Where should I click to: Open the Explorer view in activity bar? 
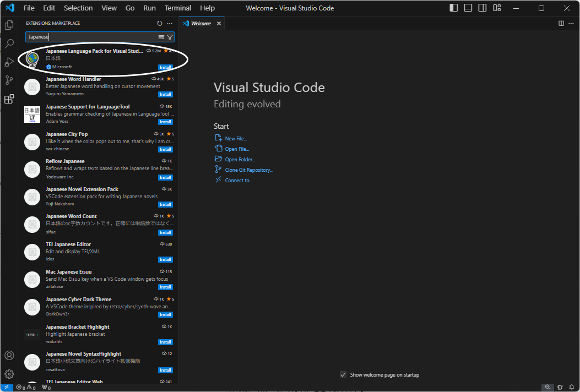(9, 25)
